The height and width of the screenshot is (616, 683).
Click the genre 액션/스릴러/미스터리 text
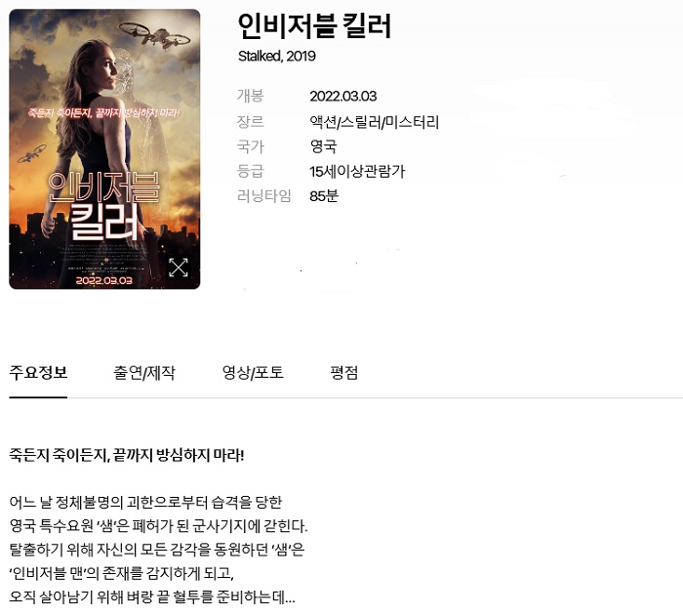tap(374, 122)
